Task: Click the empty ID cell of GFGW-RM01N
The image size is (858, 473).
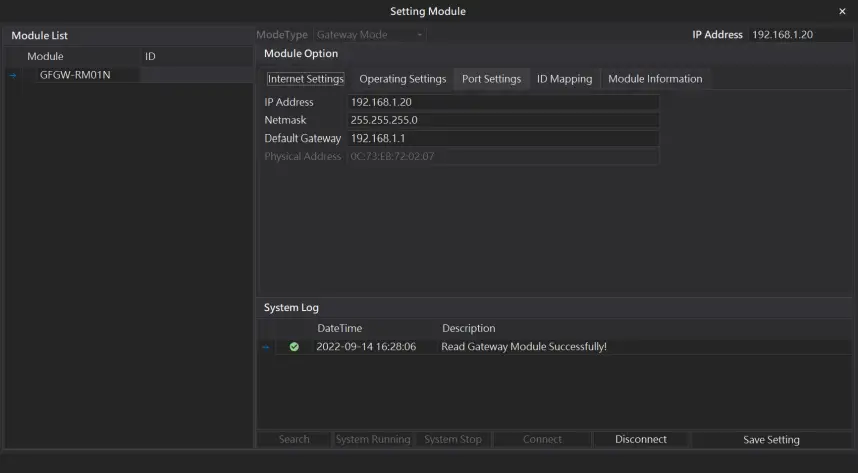Action: [x=196, y=75]
